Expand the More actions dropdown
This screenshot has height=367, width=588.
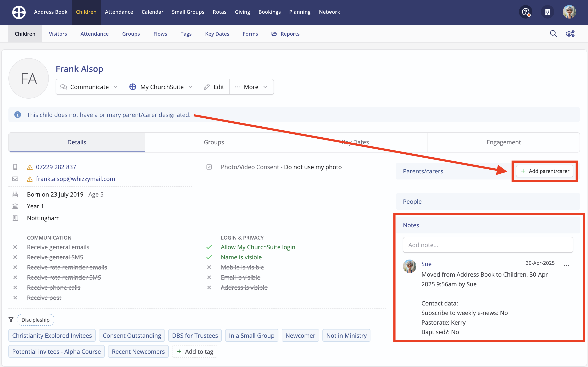[251, 87]
